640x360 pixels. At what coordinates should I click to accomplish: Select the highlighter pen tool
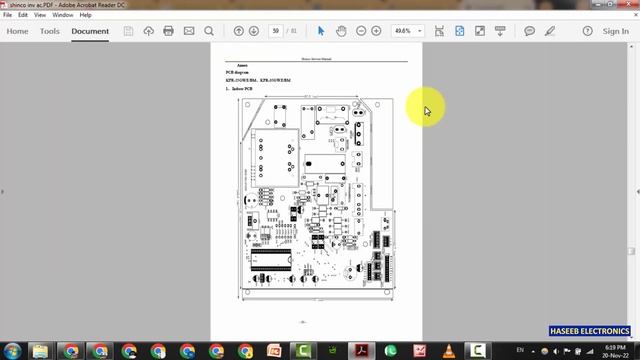[x=550, y=31]
